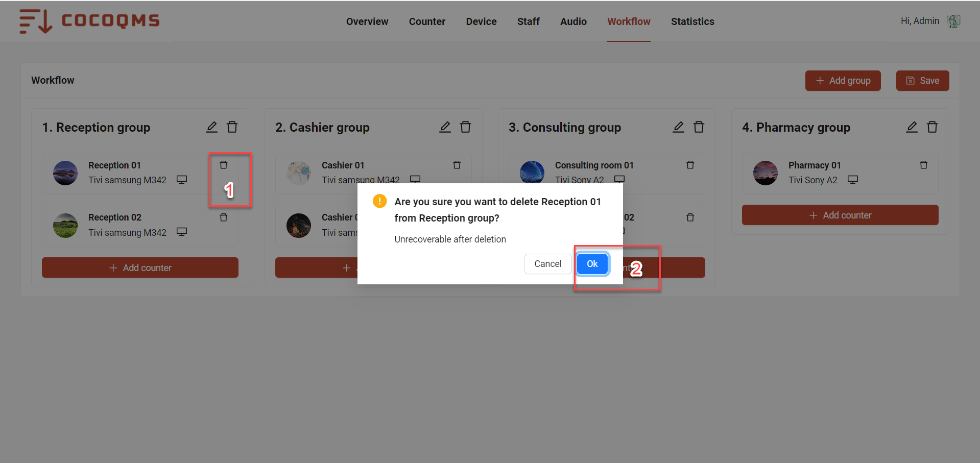This screenshot has height=463, width=980.
Task: Open the Admin user avatar menu
Action: (953, 21)
